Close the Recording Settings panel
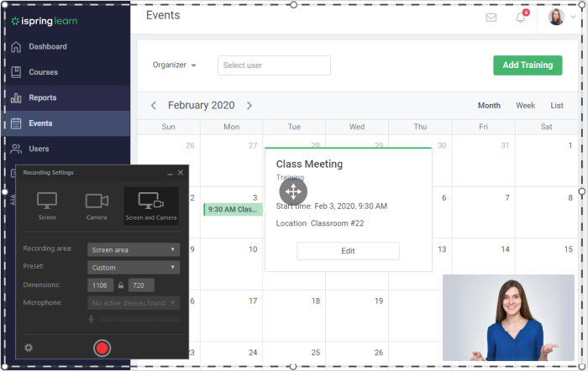The width and height of the screenshot is (588, 371). pyautogui.click(x=181, y=173)
